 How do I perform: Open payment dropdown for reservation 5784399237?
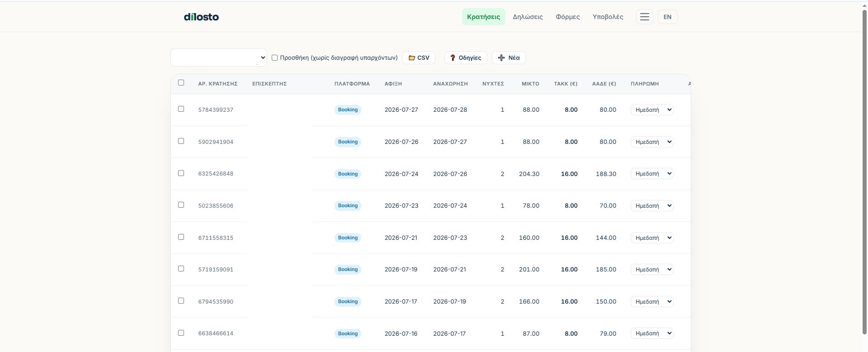point(652,110)
